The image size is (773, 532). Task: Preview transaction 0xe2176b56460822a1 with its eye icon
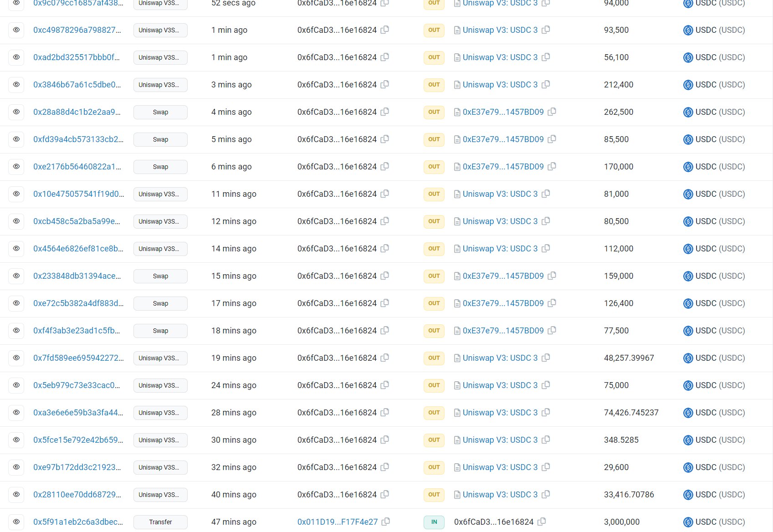pos(16,167)
